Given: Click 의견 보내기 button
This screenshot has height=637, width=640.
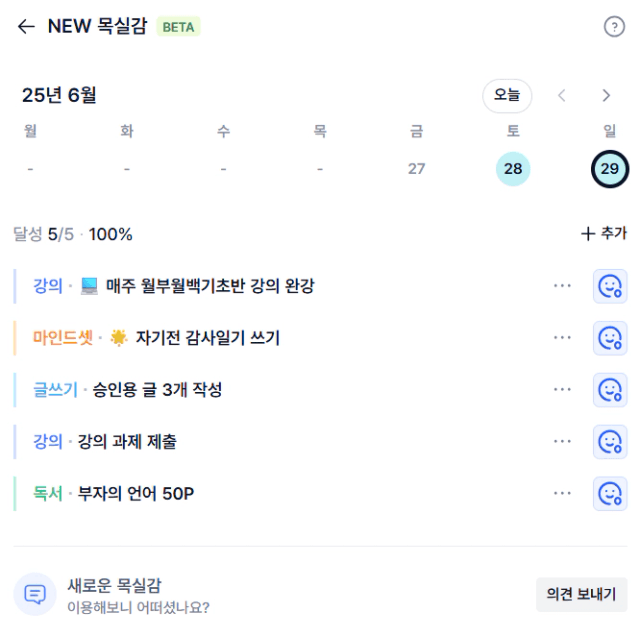Looking at the screenshot, I should coord(581,594).
